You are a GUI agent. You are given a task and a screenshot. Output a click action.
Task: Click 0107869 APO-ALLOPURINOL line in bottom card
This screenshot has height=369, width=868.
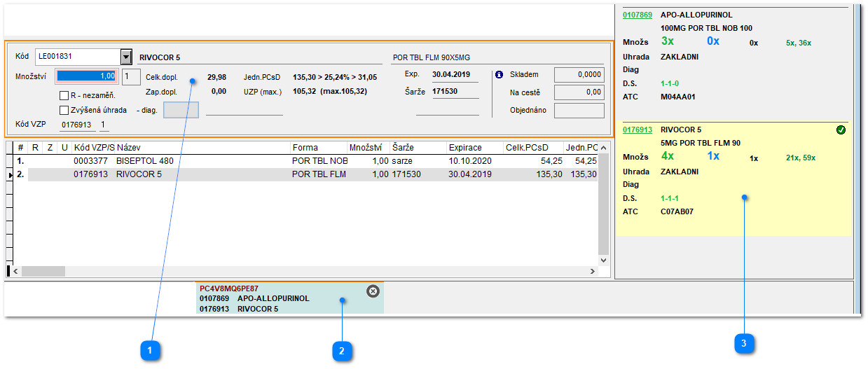coord(254,298)
